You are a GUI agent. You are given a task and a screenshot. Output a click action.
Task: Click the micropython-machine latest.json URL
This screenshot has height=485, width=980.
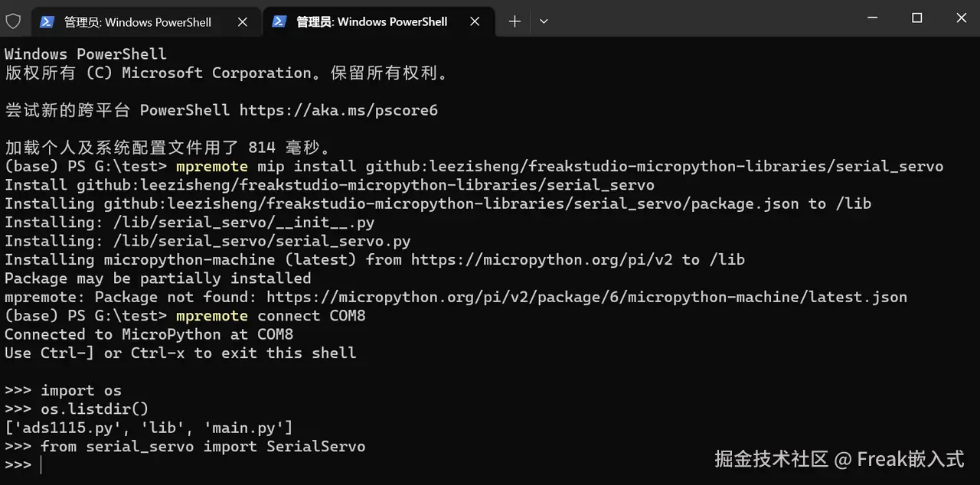[x=586, y=297]
